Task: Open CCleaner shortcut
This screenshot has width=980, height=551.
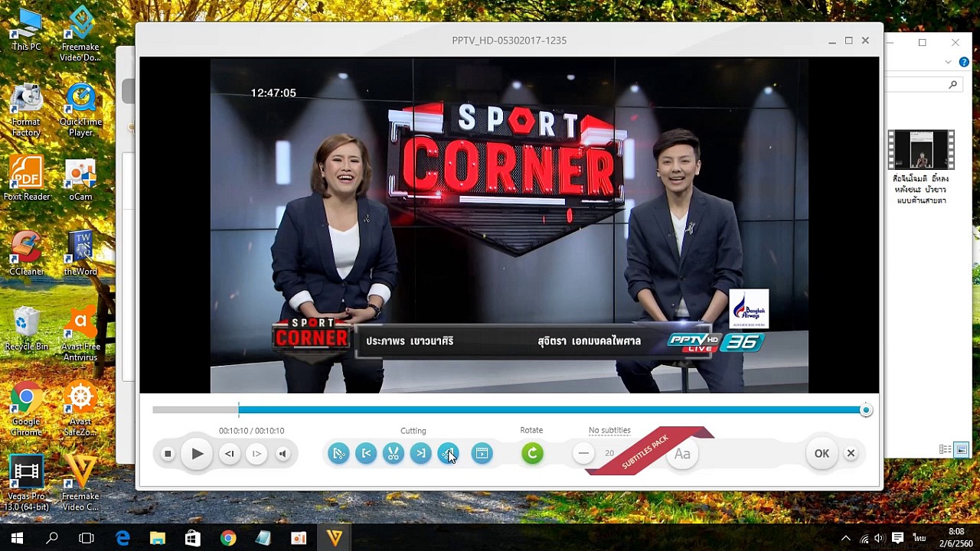Action: click(x=26, y=254)
